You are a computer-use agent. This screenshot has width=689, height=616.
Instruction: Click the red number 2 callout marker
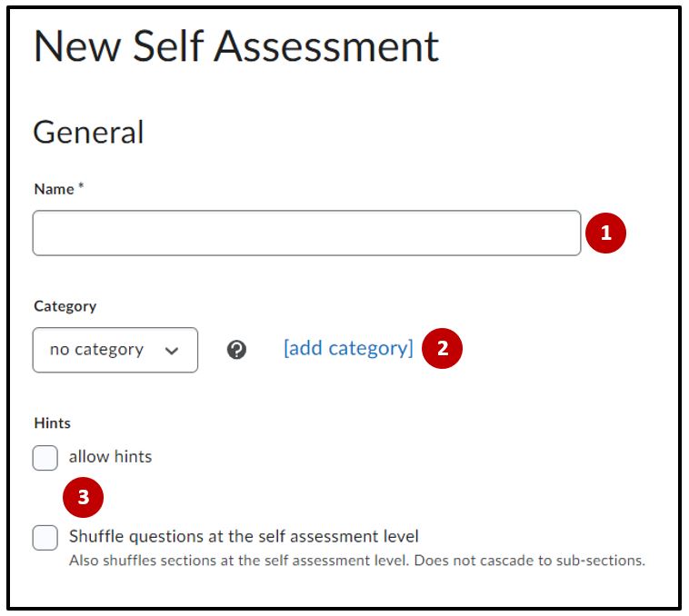[x=442, y=348]
